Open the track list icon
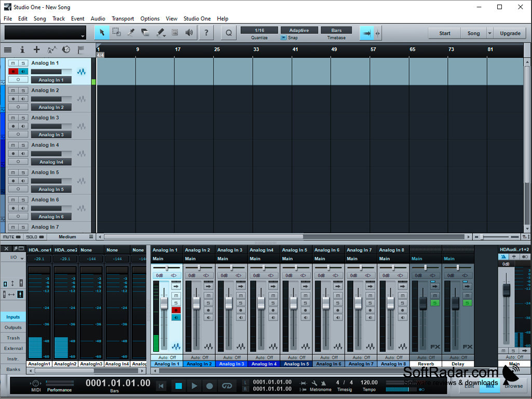Image resolution: width=532 pixels, height=399 pixels. (x=7, y=50)
